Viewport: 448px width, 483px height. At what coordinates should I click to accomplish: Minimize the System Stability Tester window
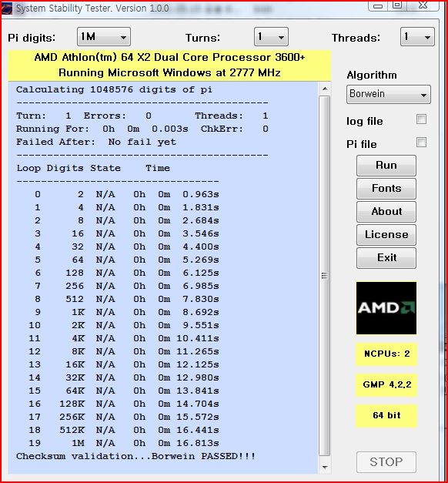378,5
